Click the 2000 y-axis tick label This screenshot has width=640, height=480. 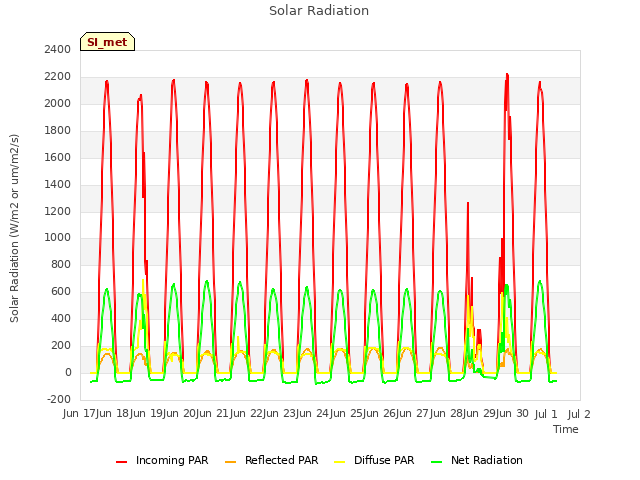point(58,103)
